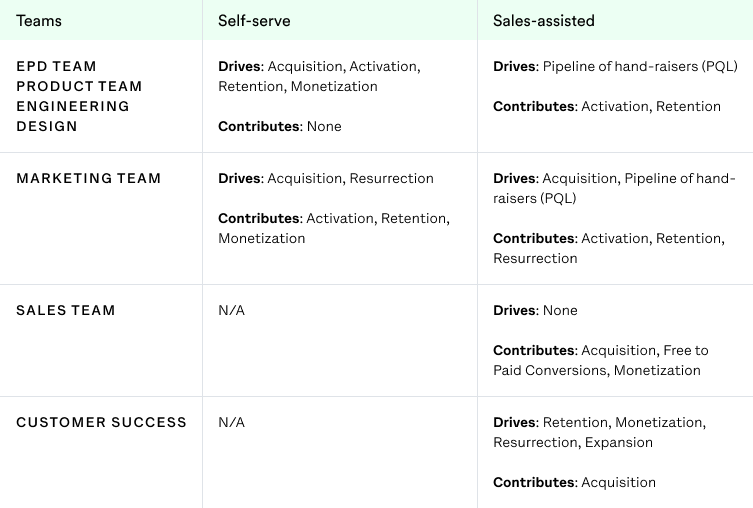Click the Sales-assisted column header

pos(541,20)
